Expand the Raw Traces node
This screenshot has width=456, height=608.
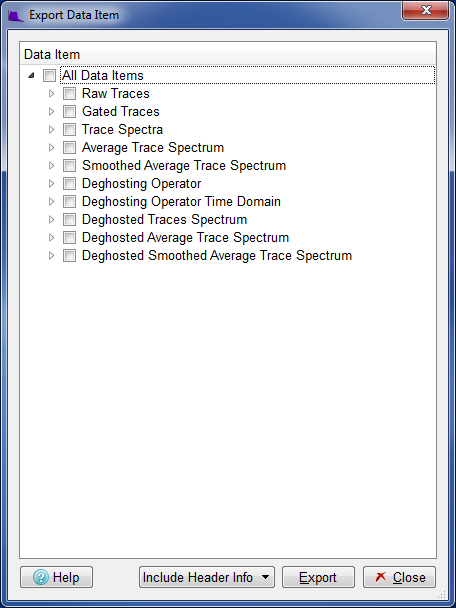51,93
